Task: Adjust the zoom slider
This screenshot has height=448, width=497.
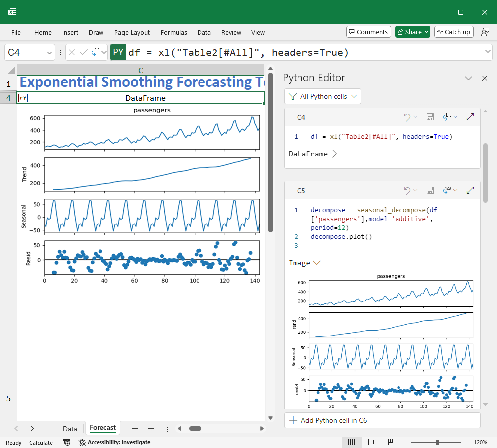Action: click(436, 442)
